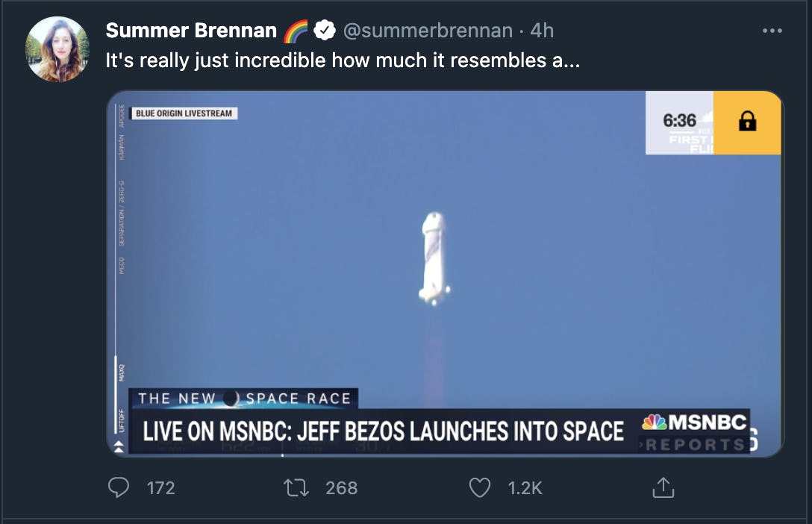The width and height of the screenshot is (812, 524).
Task: Open @summerbrennan's profile link
Action: (x=429, y=31)
